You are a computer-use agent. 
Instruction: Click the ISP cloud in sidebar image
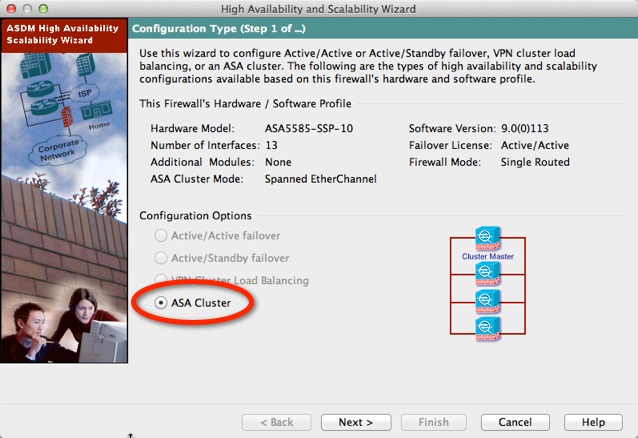84,94
